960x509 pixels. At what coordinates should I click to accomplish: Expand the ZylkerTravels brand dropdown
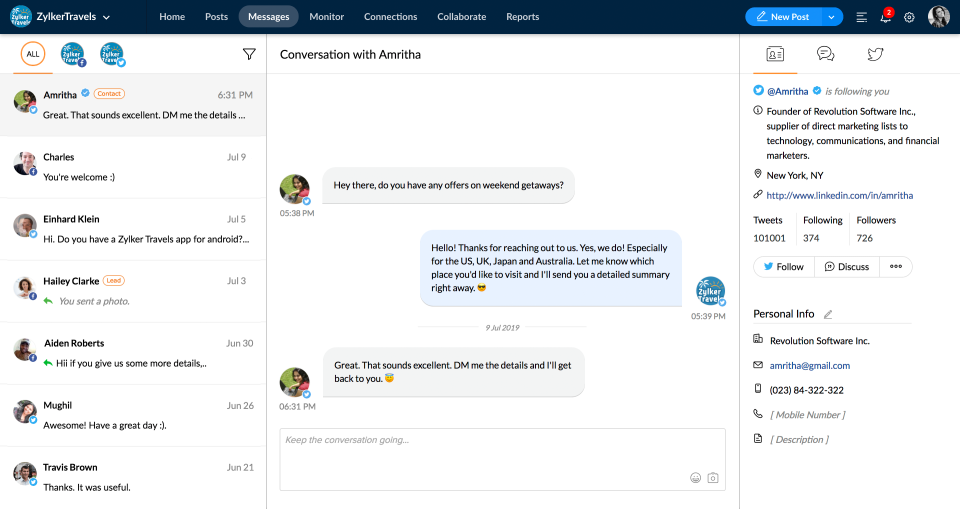107,17
